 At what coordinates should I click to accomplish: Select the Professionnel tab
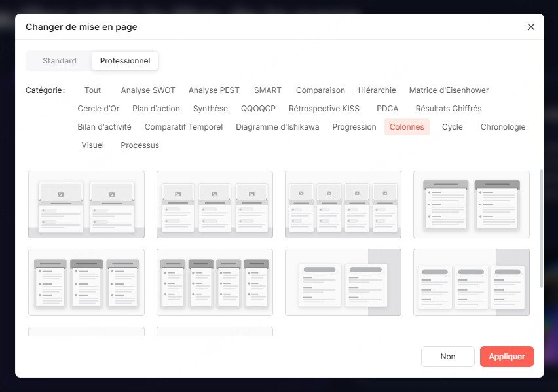(125, 61)
